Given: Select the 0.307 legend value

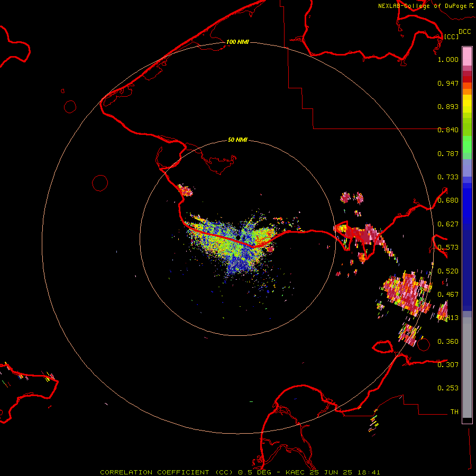Looking at the screenshot, I should [x=448, y=364].
